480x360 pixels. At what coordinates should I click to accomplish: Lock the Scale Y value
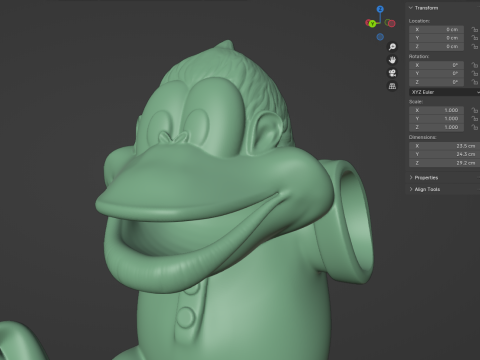coord(475,119)
